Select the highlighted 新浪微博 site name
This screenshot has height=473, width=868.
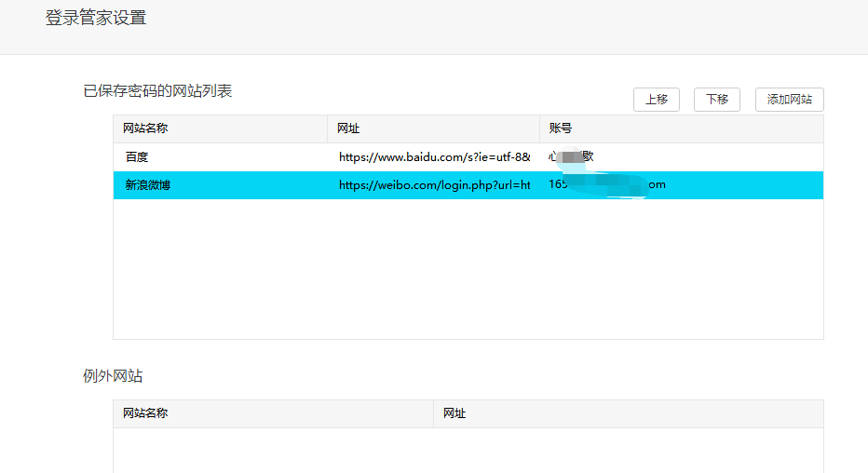148,185
